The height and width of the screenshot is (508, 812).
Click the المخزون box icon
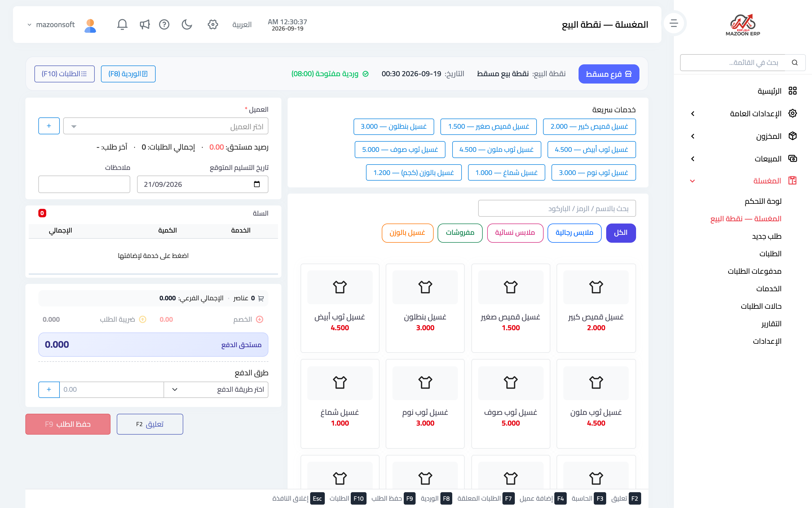793,136
